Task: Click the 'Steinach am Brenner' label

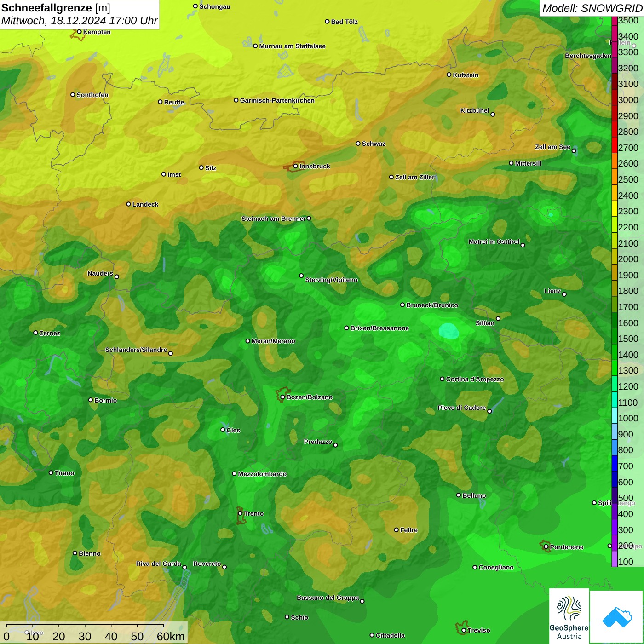Action: click(273, 218)
